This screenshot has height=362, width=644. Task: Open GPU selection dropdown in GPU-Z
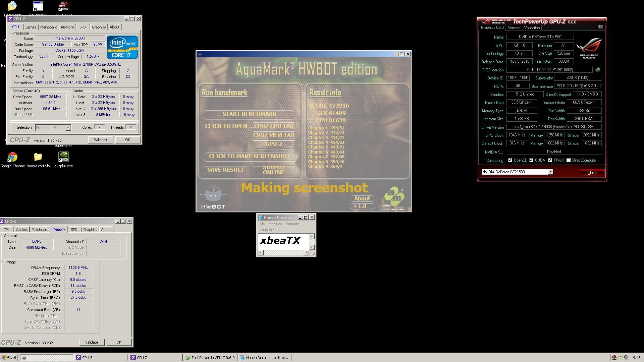550,172
